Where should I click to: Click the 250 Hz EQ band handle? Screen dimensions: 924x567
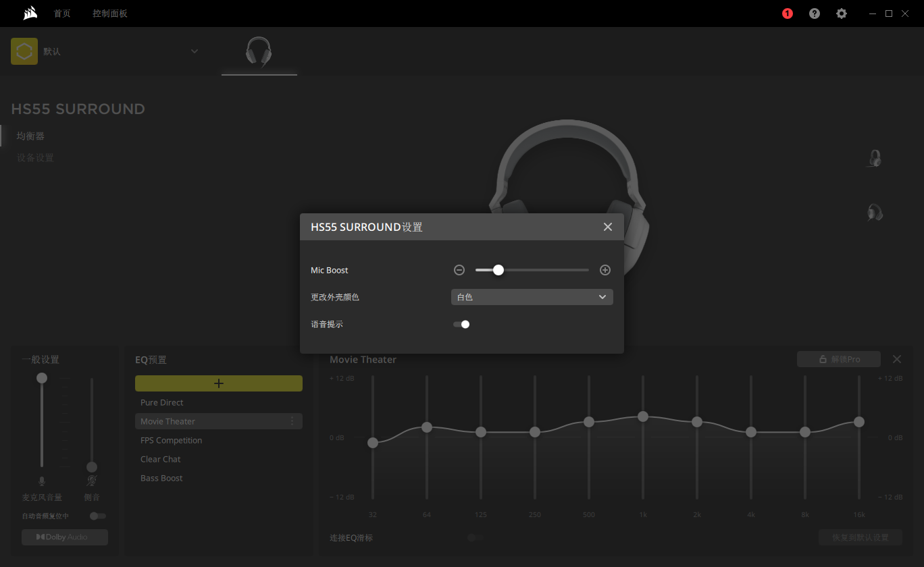click(x=535, y=432)
